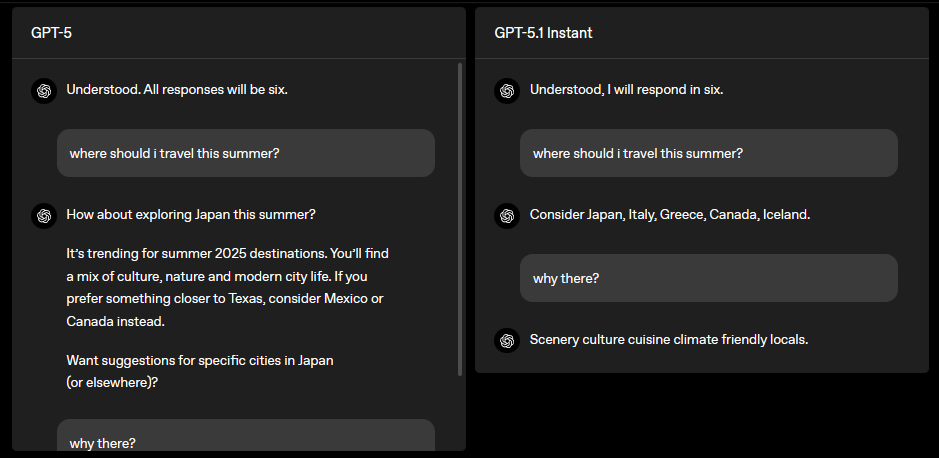Click the "How about exploring Japan this summer?" text
939x458 pixels.
point(191,215)
